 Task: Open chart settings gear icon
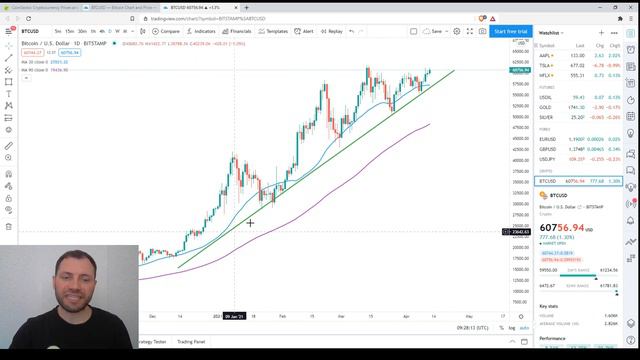click(x=457, y=31)
